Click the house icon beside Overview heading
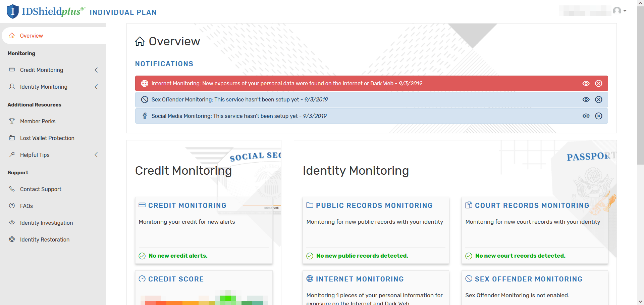This screenshot has width=644, height=305. click(140, 41)
